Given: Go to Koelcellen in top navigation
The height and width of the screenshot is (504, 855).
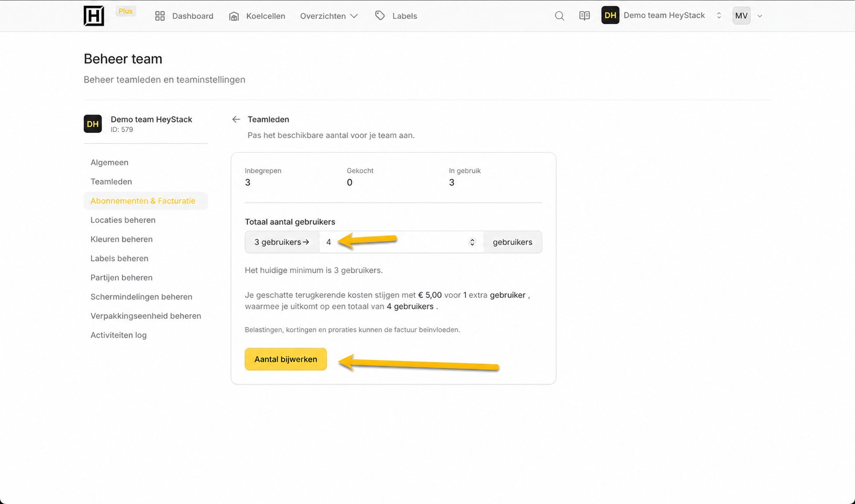Looking at the screenshot, I should pos(257,16).
